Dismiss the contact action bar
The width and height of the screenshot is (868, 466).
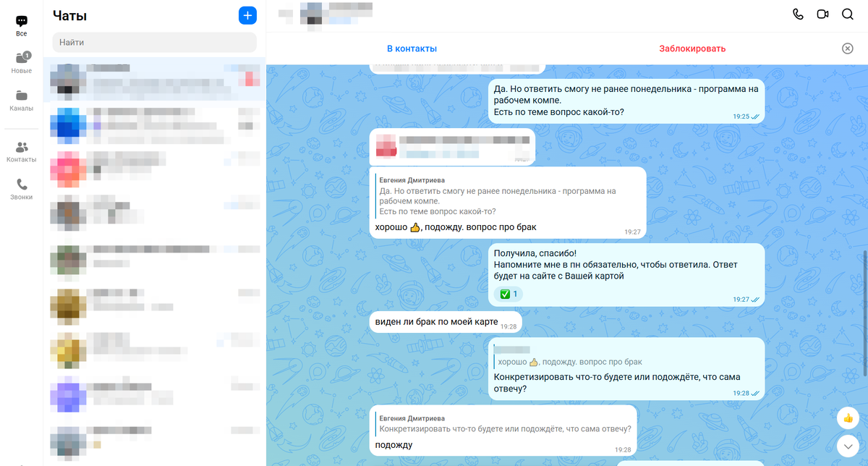point(847,48)
